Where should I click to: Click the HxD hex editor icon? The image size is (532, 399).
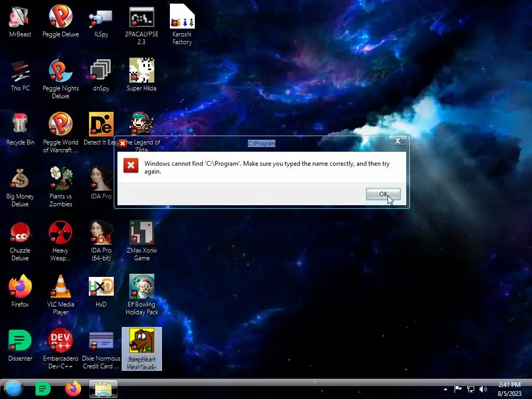tap(101, 291)
